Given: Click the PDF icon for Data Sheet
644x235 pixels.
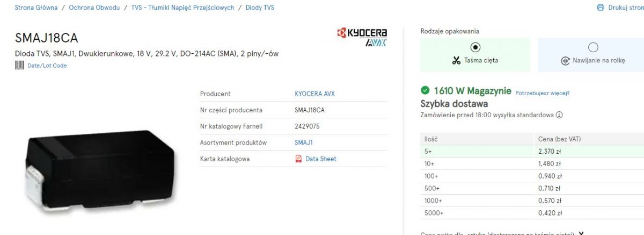Looking at the screenshot, I should 299,159.
